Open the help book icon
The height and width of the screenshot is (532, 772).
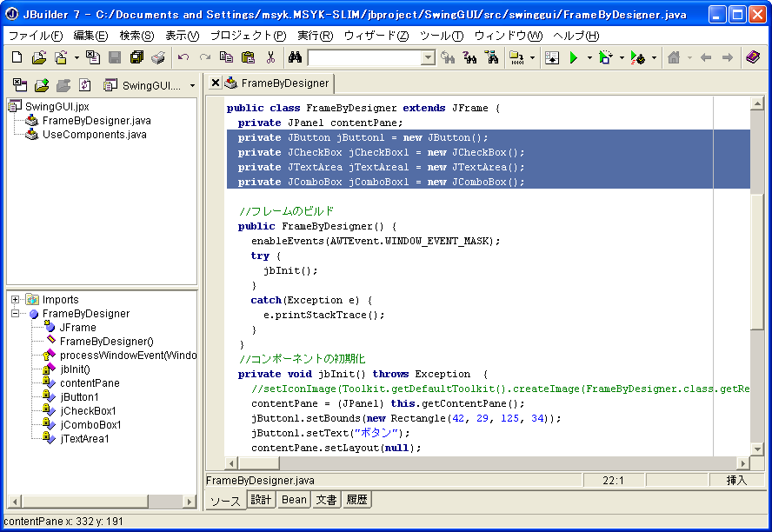point(753,57)
